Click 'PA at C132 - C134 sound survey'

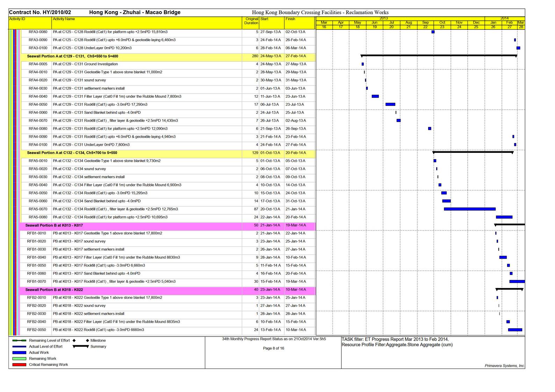coord(79,169)
